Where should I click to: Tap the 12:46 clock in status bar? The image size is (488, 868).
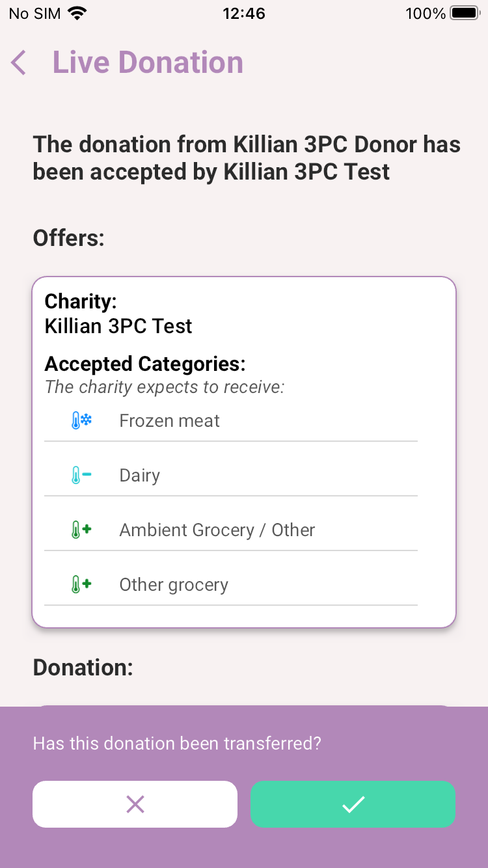(x=244, y=14)
